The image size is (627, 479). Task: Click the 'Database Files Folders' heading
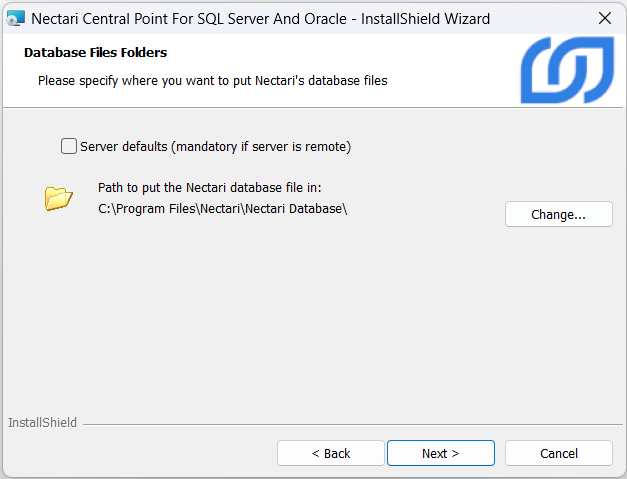pyautogui.click(x=95, y=52)
